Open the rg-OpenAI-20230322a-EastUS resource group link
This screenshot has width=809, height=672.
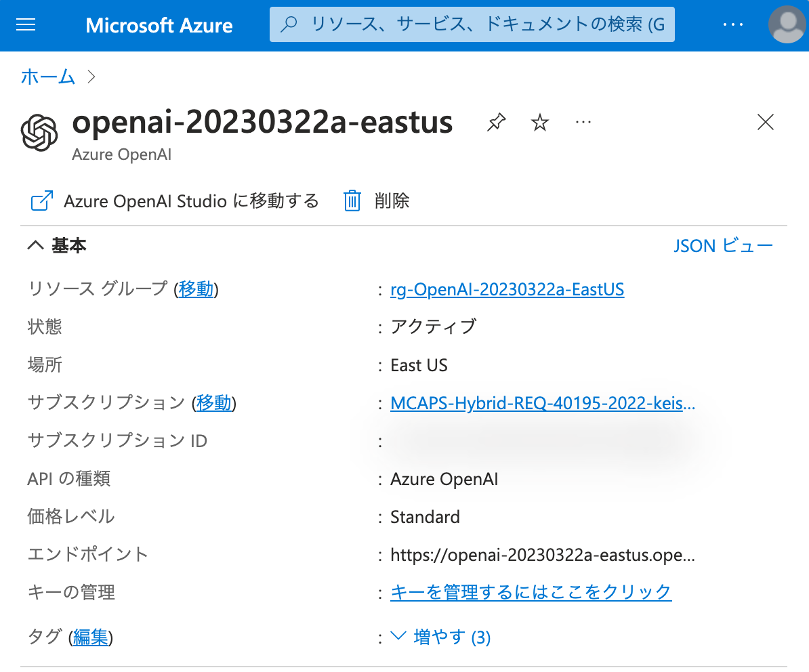click(507, 289)
